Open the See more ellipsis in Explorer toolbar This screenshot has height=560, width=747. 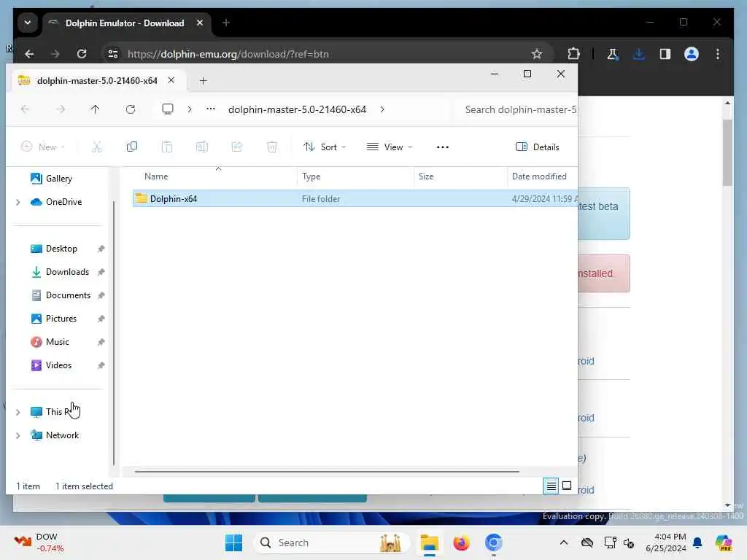(443, 147)
